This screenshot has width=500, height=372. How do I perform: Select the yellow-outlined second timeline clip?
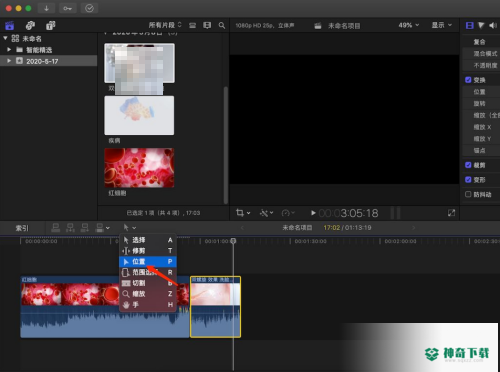[x=215, y=307]
